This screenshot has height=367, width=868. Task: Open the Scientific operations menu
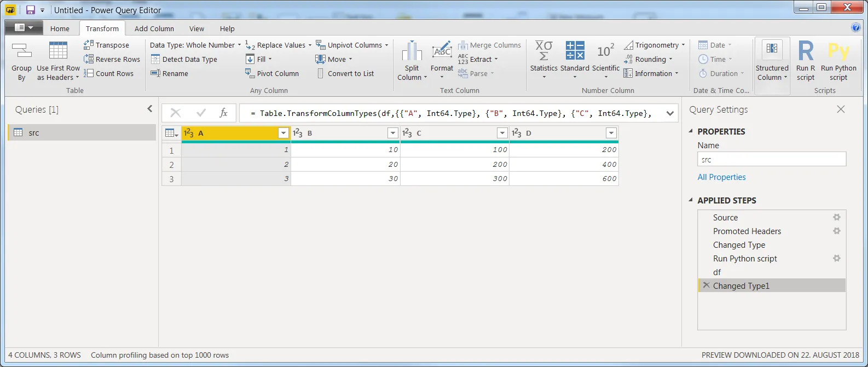coord(606,61)
